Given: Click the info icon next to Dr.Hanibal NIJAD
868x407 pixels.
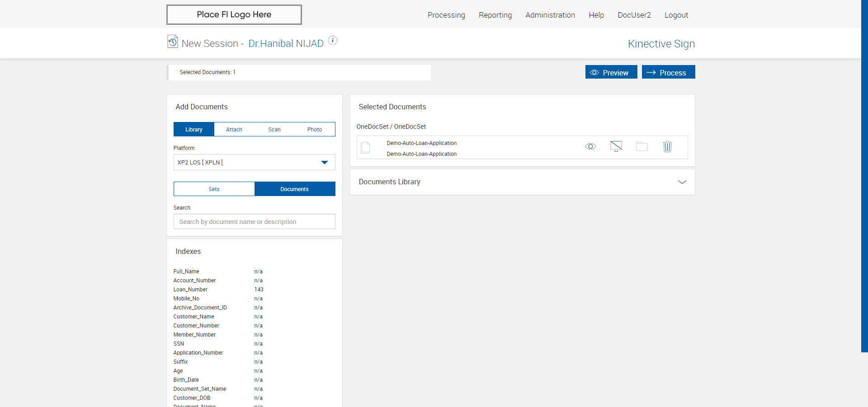Looking at the screenshot, I should [x=333, y=41].
